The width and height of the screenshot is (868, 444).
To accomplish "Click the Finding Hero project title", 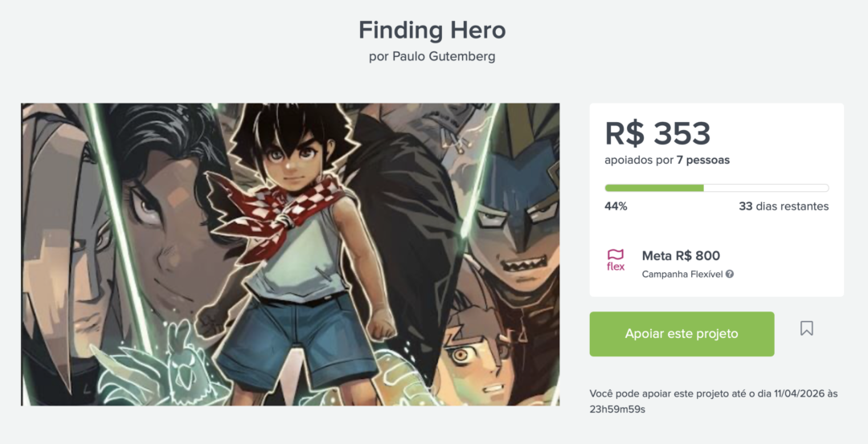I will tap(432, 31).
